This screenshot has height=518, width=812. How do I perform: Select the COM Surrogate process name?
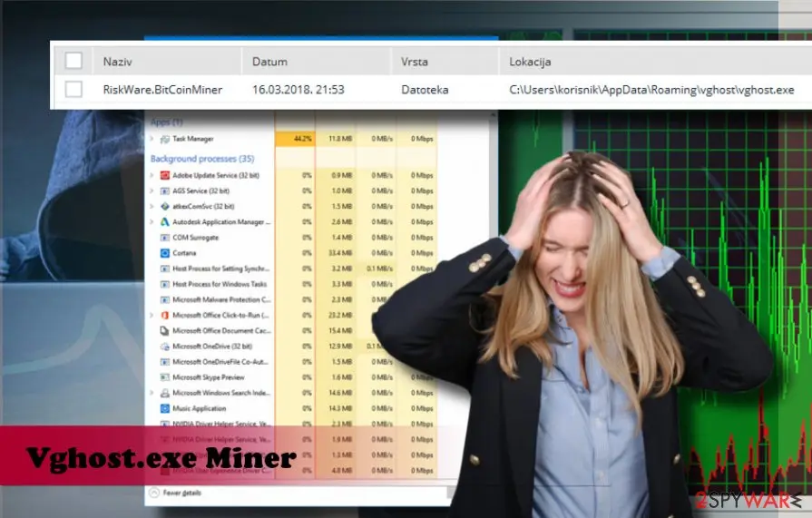tap(196, 238)
